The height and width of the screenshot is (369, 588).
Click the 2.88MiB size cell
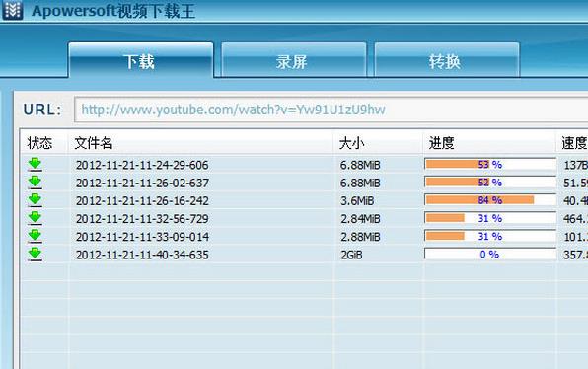point(360,237)
